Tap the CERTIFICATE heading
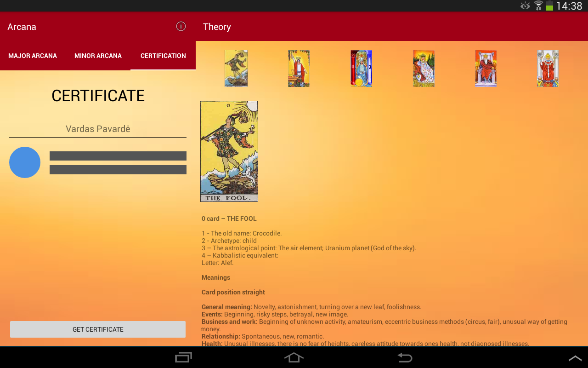Viewport: 588px width, 368px height. [x=98, y=96]
